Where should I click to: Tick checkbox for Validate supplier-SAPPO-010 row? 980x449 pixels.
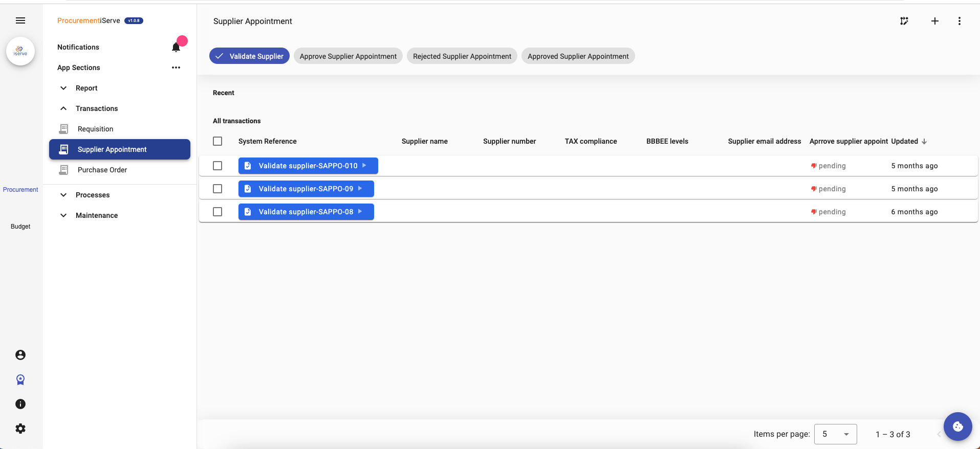pos(217,166)
